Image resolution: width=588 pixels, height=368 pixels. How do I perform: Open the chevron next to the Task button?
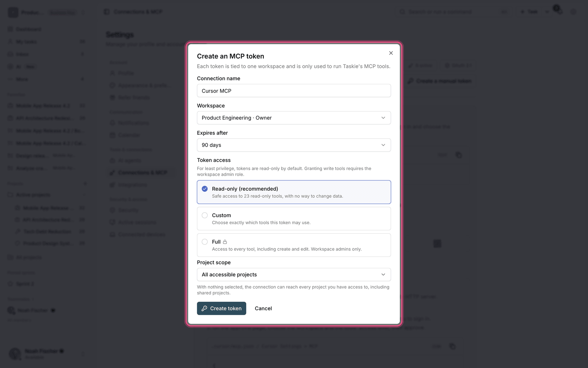point(547,12)
